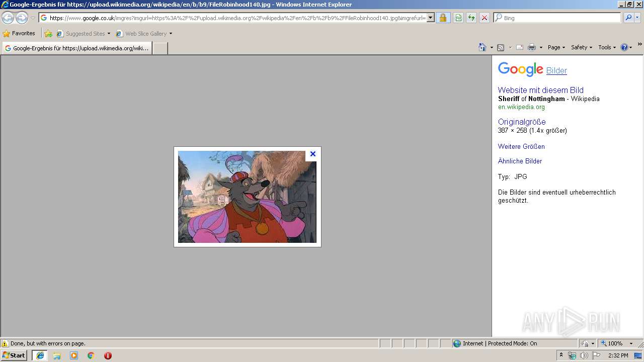Click the security lock icon in address bar
Viewport: 644px width, 362px height.
point(443,18)
